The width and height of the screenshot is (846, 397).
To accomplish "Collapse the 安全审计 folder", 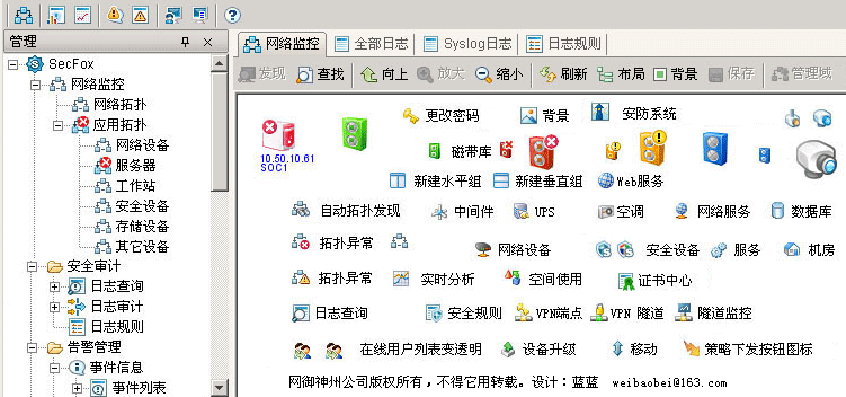I will 31,266.
